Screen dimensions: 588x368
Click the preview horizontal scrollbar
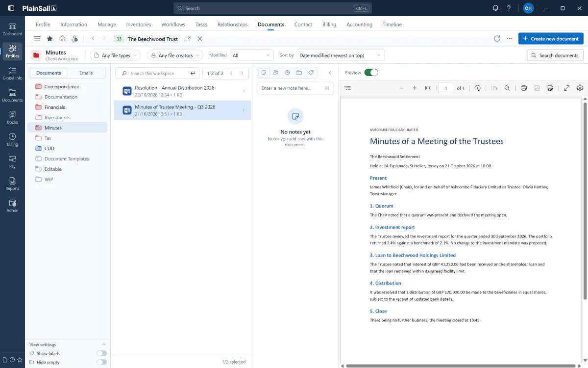pos(461,366)
